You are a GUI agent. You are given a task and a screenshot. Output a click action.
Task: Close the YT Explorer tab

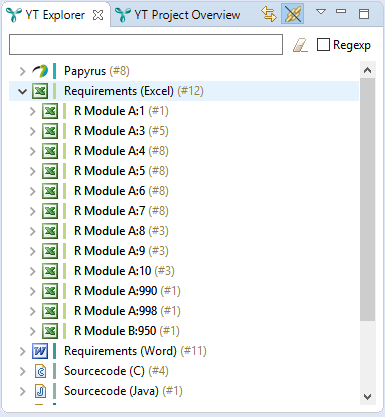[98, 15]
